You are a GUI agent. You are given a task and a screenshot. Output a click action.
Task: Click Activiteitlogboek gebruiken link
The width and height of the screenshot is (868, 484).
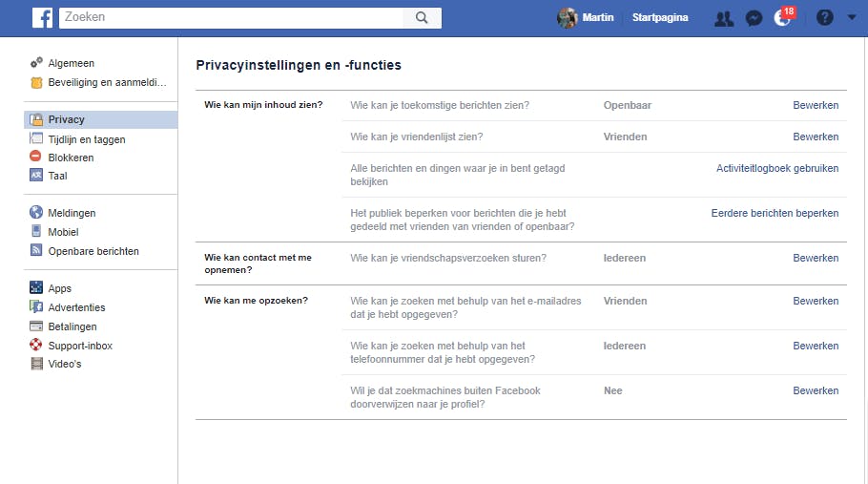(x=777, y=168)
